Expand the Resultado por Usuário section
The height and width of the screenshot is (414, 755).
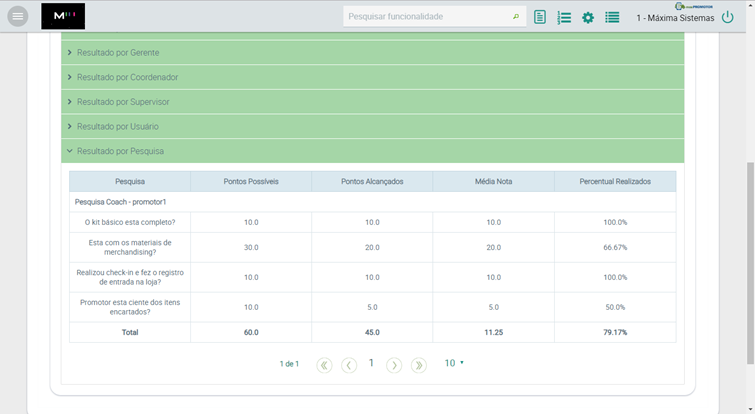pyautogui.click(x=117, y=127)
